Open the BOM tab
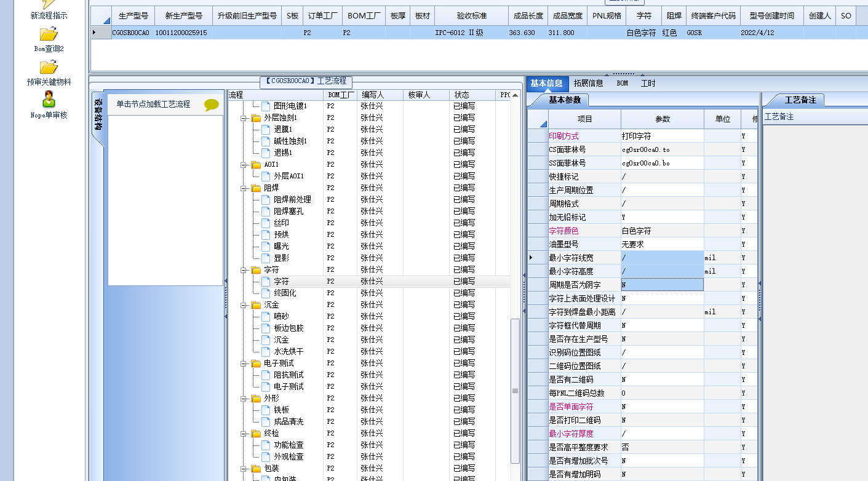This screenshot has height=481, width=868. coord(623,83)
